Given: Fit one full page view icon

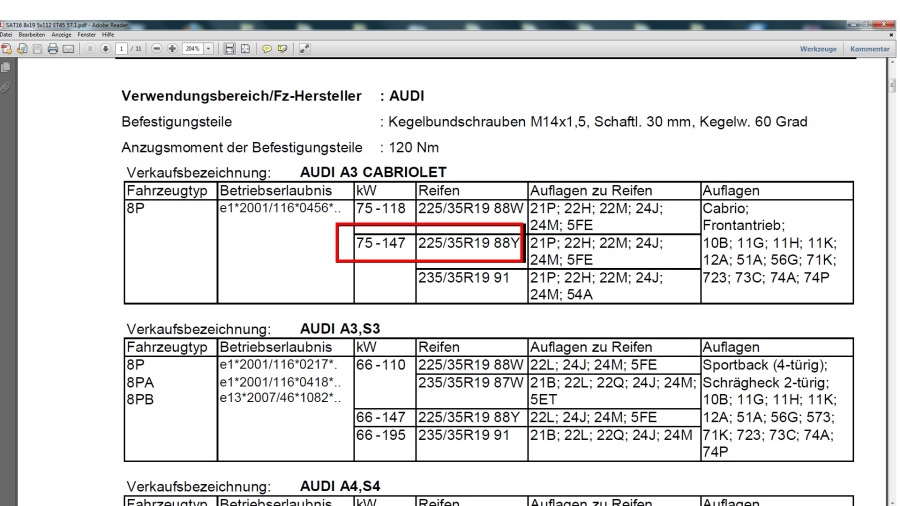Looking at the screenshot, I should coord(245,49).
